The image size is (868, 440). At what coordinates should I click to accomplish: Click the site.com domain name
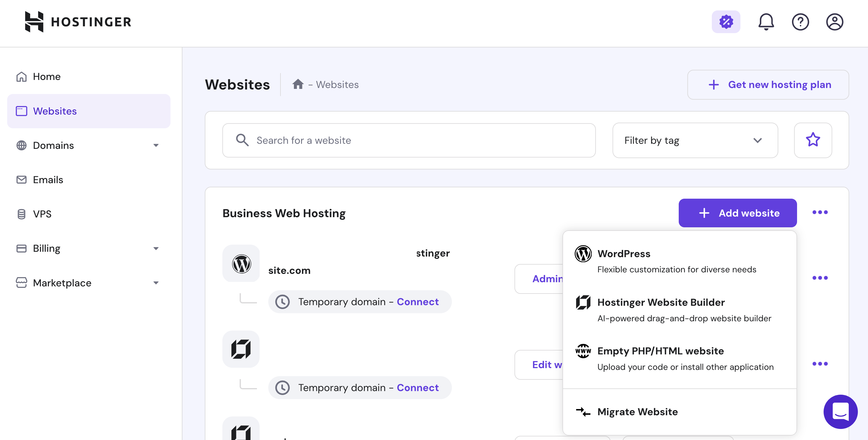(289, 270)
